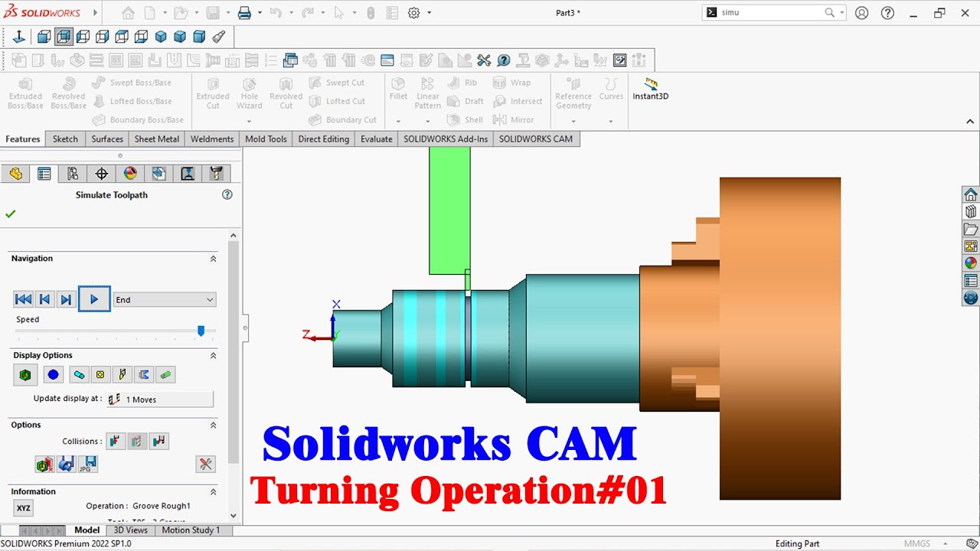Toggle the green stock display option
Screen dimensions: 980x551
(x=25, y=375)
